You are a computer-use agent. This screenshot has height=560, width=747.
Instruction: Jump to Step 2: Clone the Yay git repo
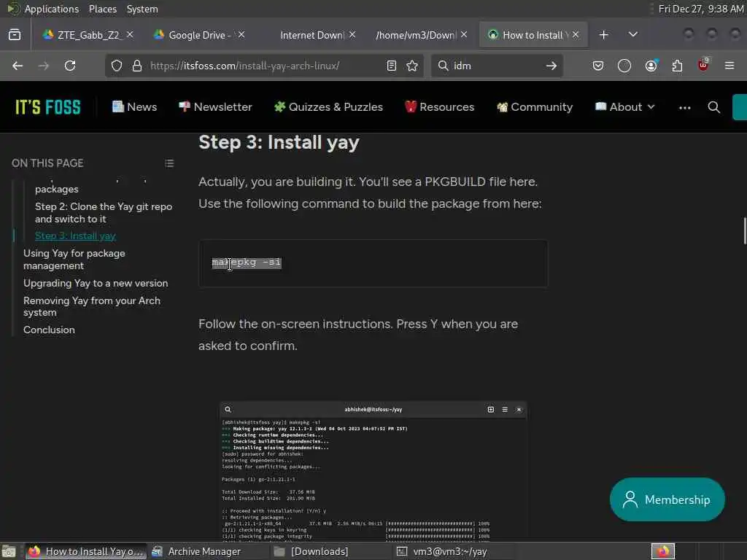coord(104,213)
